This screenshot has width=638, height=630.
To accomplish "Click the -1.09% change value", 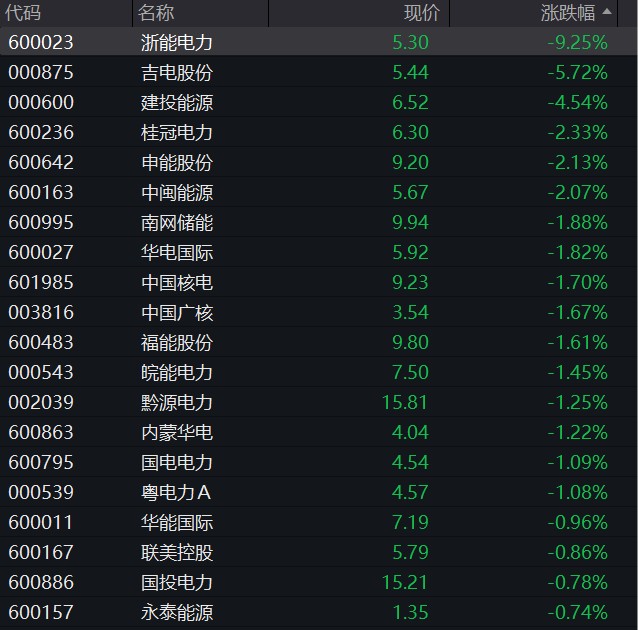I will pyautogui.click(x=577, y=462).
